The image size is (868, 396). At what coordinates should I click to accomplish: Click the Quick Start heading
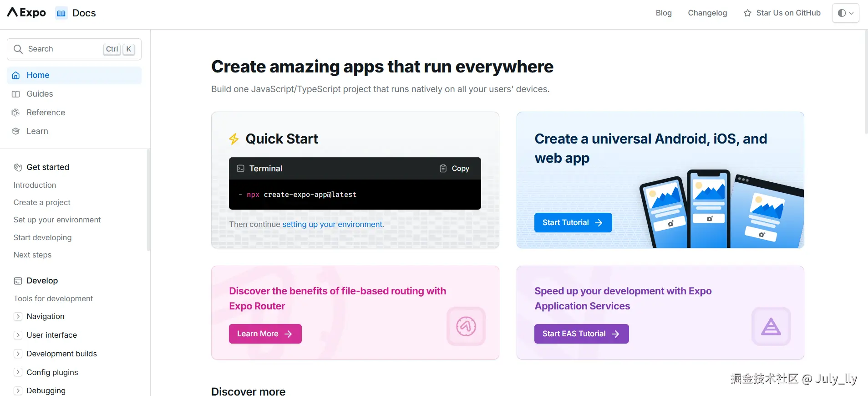click(282, 139)
